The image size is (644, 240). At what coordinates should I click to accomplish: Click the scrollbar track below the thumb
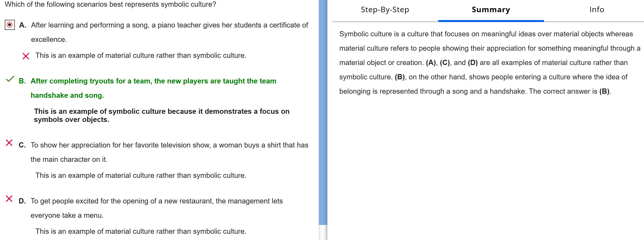tap(323, 232)
